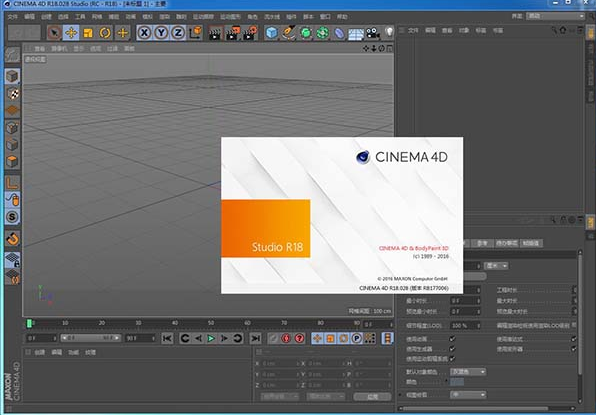Toggle 使用表达式 checkbox
Screen dimensions: 596x415
click(x=574, y=339)
